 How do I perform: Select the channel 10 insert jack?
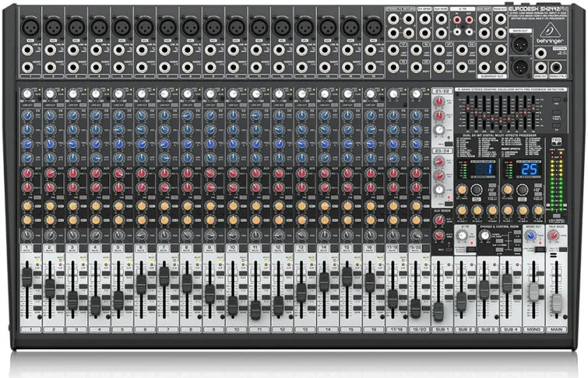[233, 68]
